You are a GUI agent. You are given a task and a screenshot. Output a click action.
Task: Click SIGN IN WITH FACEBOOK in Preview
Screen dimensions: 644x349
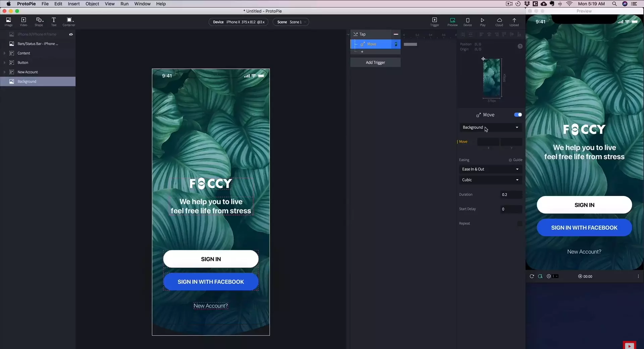(584, 228)
